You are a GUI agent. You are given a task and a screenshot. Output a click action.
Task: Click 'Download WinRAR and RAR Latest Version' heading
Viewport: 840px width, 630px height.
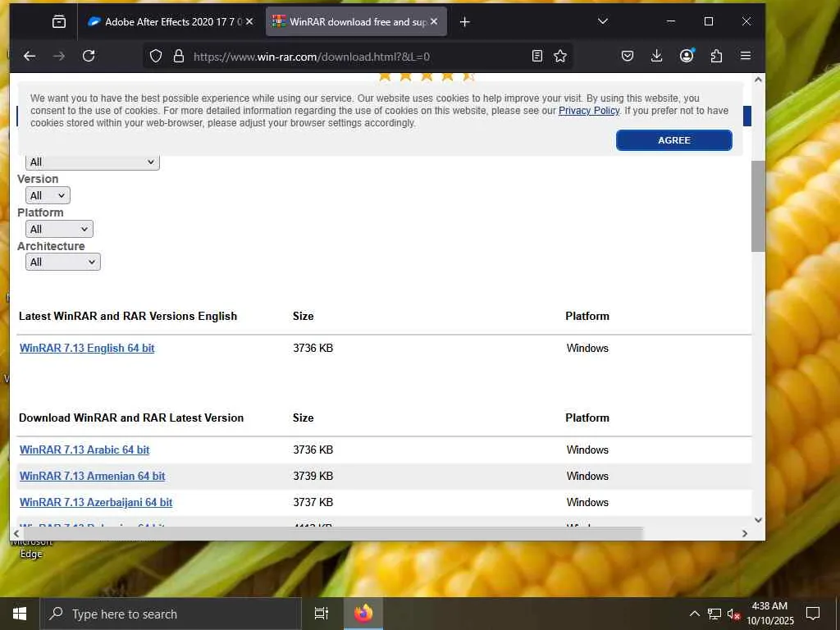click(x=131, y=418)
